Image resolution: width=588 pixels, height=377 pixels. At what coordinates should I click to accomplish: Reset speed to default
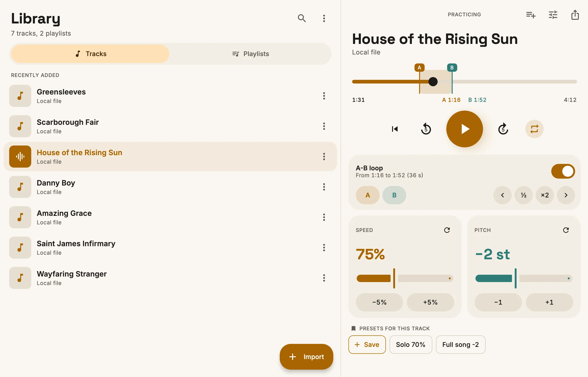[x=447, y=230]
